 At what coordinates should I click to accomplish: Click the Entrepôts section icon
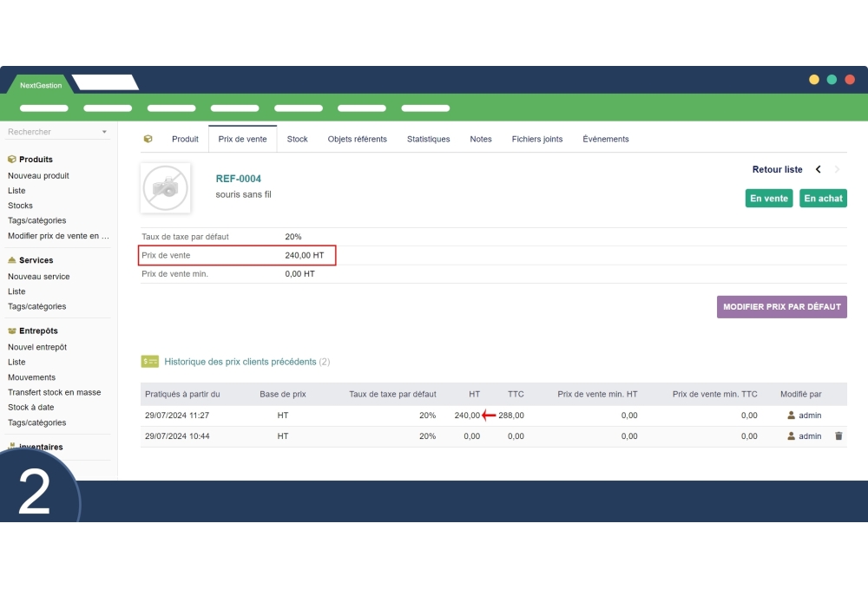point(12,330)
